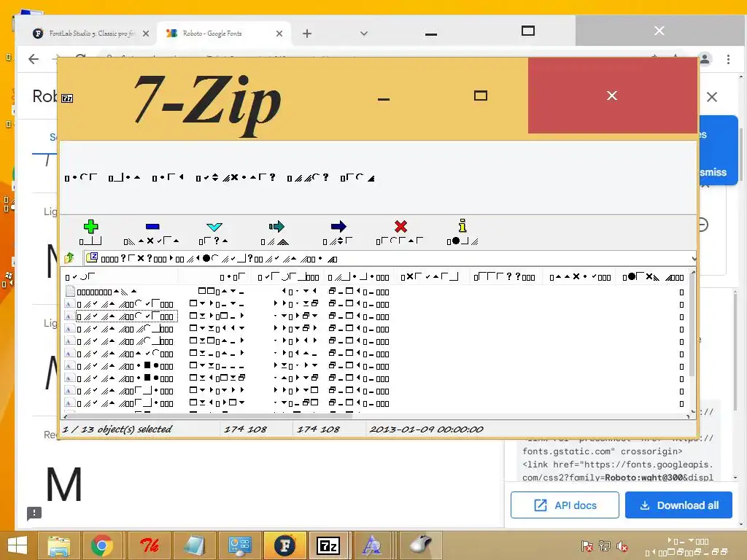
Task: Switch to the FontLab Studio 5 Chrome tab
Action: [x=85, y=34]
